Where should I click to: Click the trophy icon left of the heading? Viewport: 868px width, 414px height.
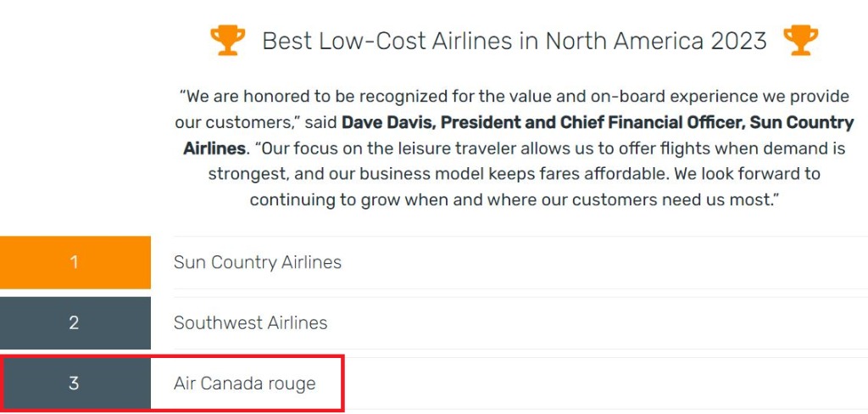coord(227,40)
